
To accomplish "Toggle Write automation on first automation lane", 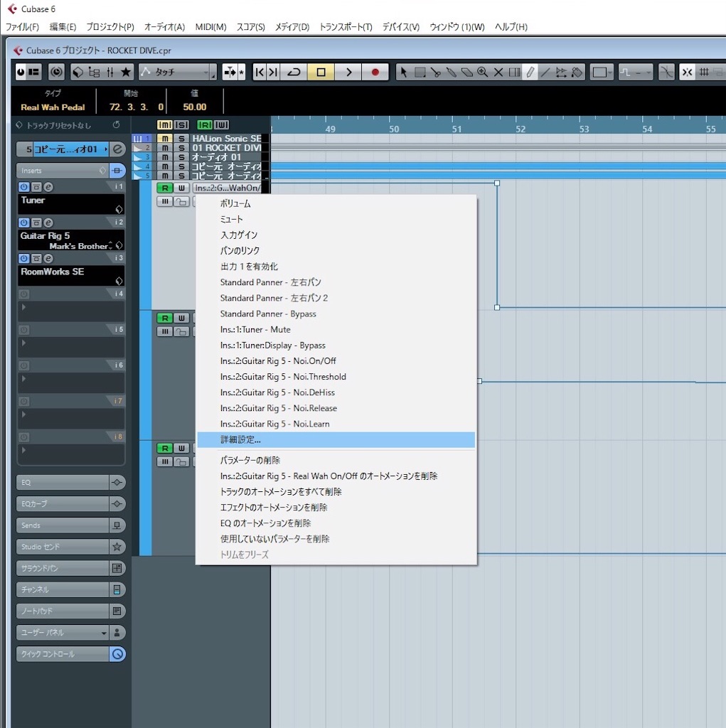I will coord(181,188).
